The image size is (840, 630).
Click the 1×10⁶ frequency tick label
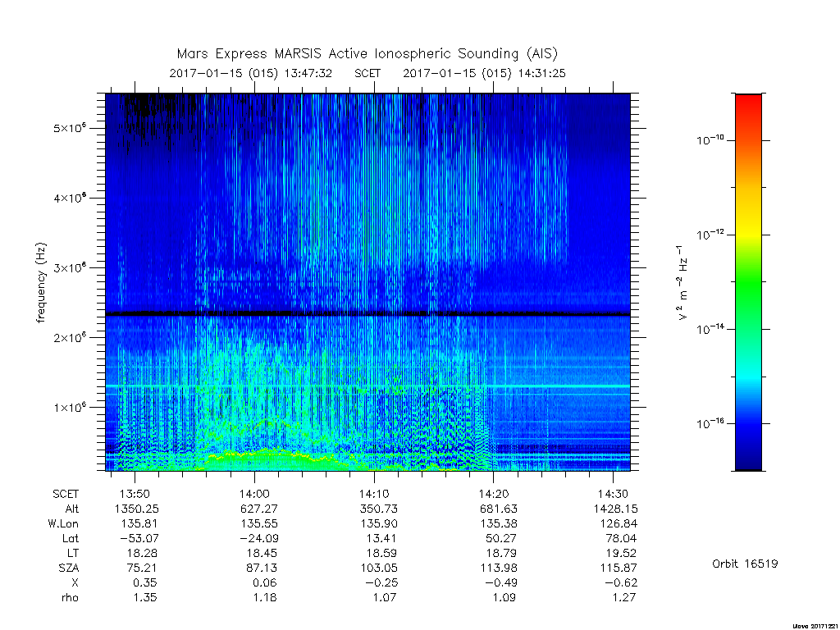tap(71, 407)
